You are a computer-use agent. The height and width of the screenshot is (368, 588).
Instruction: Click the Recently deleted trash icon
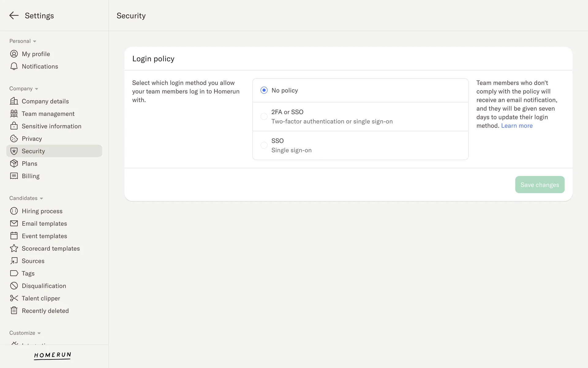[x=14, y=311]
